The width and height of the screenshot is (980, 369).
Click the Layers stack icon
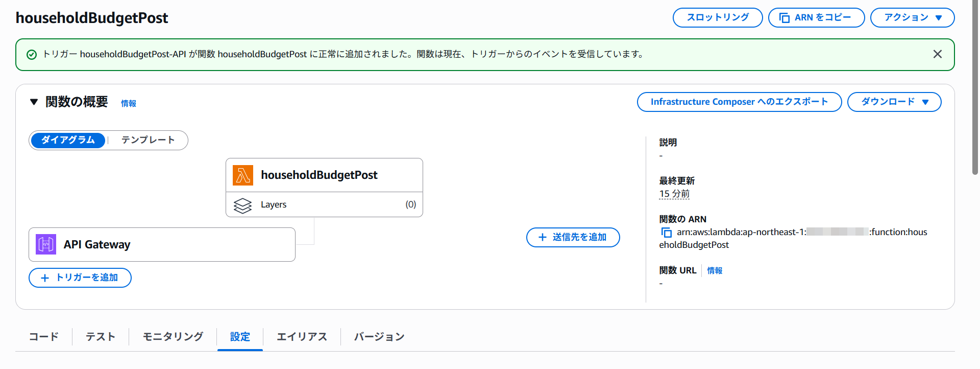tap(242, 205)
